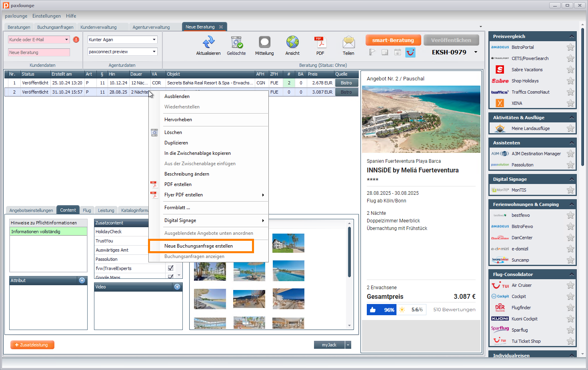Viewport: 588px width, 370px height.
Task: Click the Aktualisieren refresh icon
Action: [208, 42]
